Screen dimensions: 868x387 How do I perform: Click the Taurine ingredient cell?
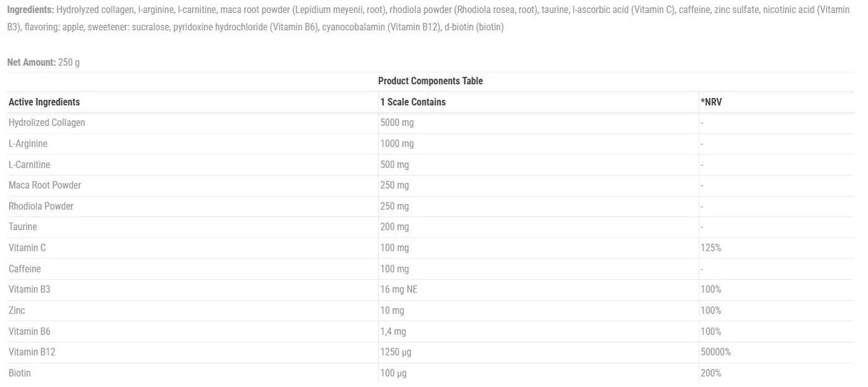23,227
